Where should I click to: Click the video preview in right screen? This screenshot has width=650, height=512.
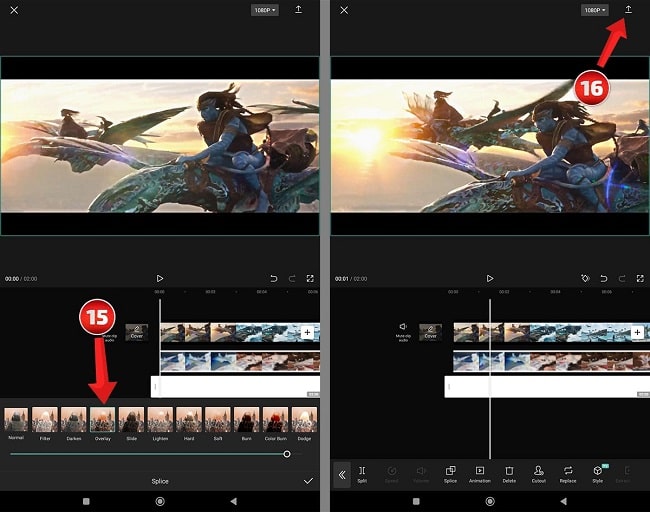[x=490, y=146]
